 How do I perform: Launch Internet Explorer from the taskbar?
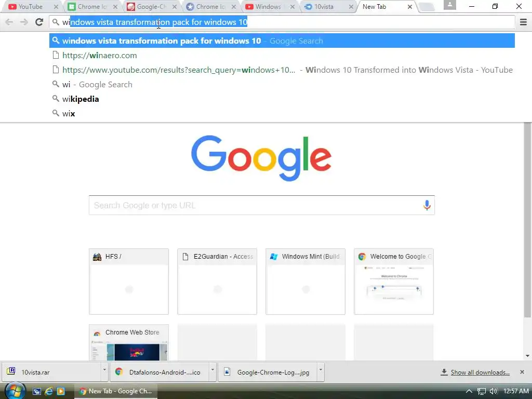tap(49, 391)
